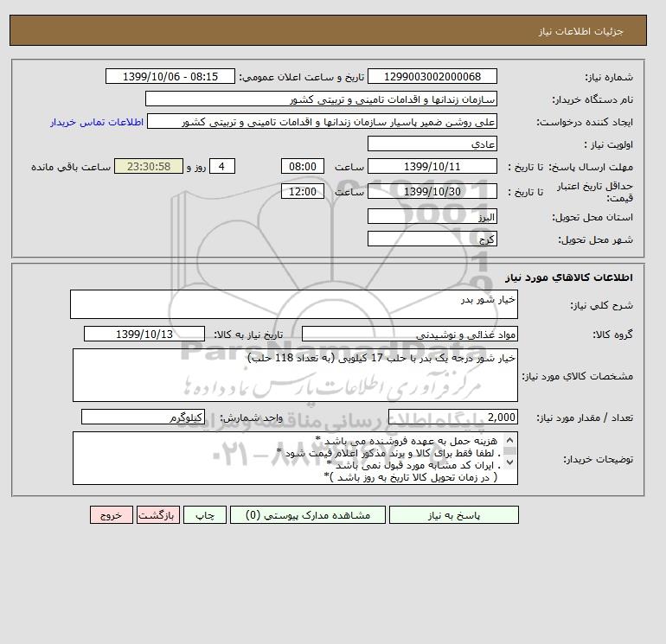Click the پاسخ به نیاز button
The height and width of the screenshot is (644, 666).
tap(453, 515)
